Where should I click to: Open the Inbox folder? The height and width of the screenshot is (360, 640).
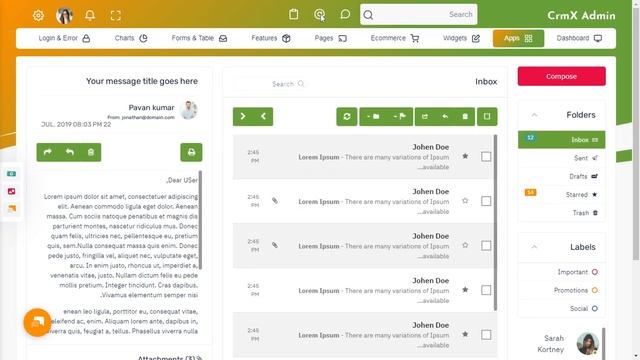click(x=562, y=140)
